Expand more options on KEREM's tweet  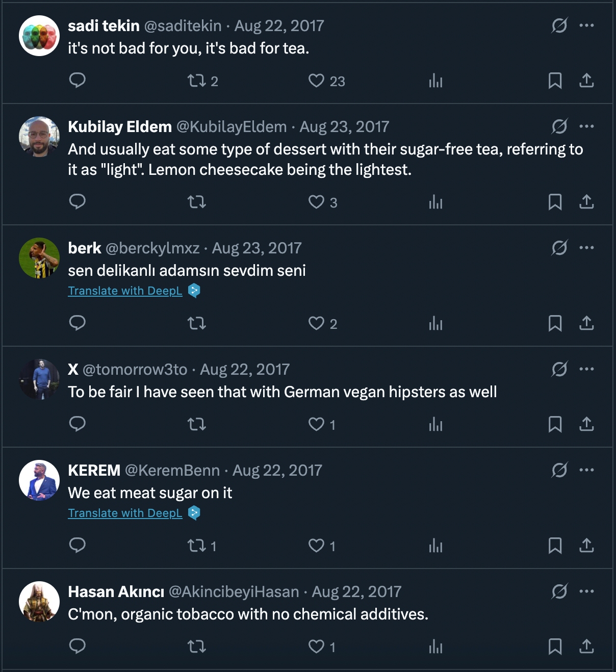[x=586, y=470]
